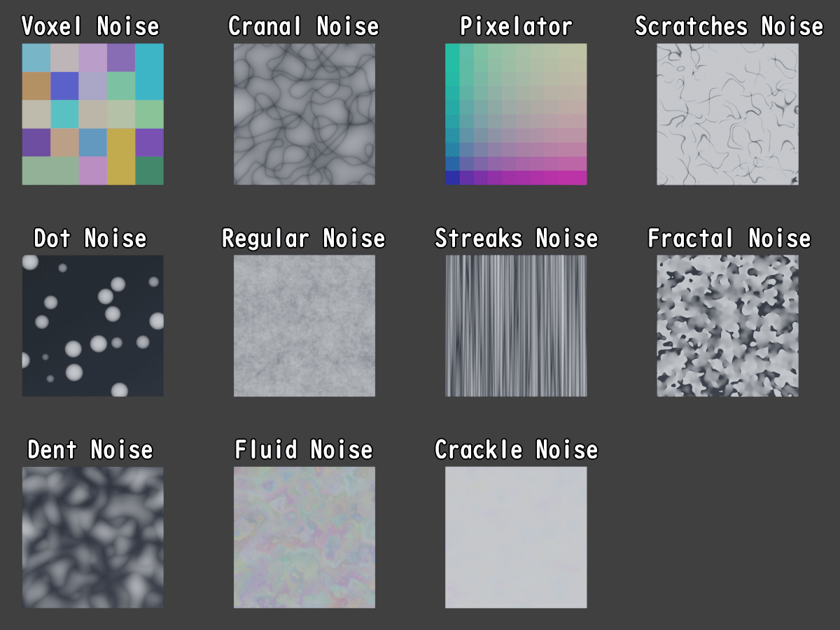Click the Voxel Noise label

tap(91, 26)
